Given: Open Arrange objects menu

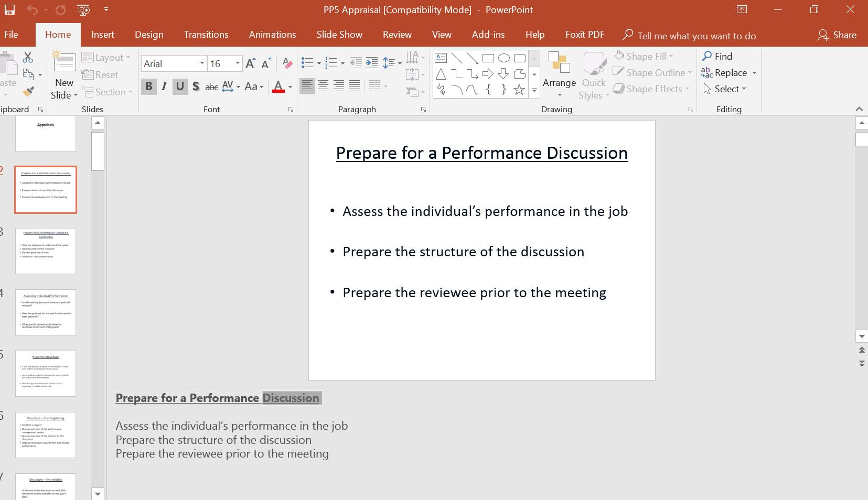Looking at the screenshot, I should point(559,75).
